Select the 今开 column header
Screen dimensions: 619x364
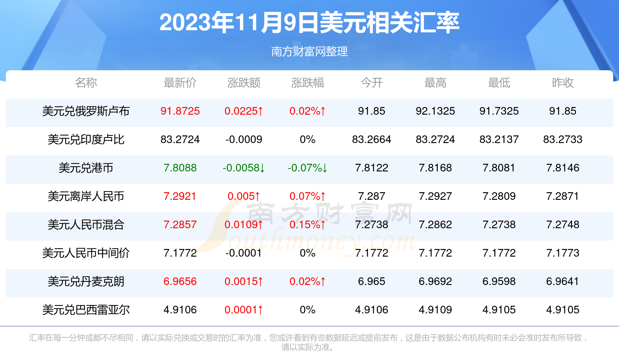tap(372, 83)
